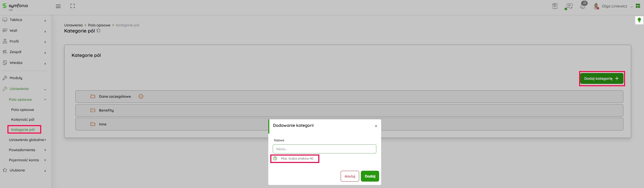Click the Nazwa text input field
The width and height of the screenshot is (644, 188).
pyautogui.click(x=324, y=149)
